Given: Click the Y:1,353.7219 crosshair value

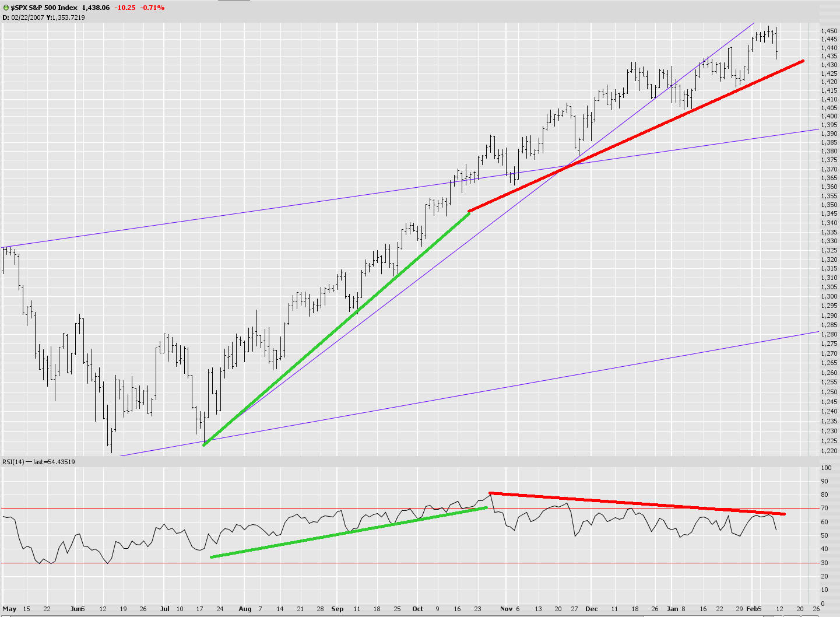Looking at the screenshot, I should (66, 17).
